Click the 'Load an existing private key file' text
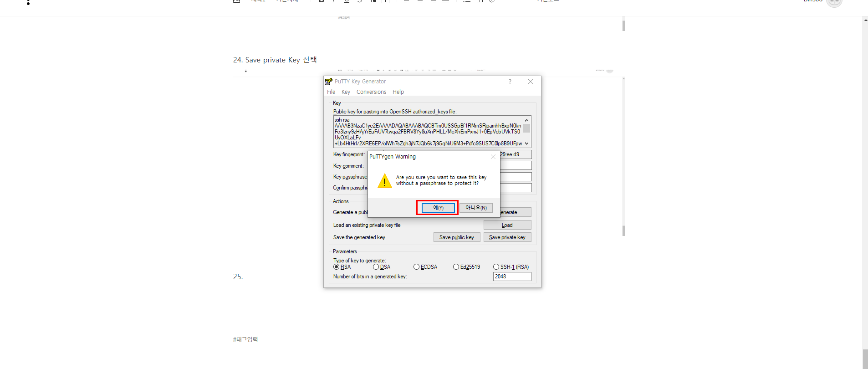The height and width of the screenshot is (369, 868). point(367,225)
